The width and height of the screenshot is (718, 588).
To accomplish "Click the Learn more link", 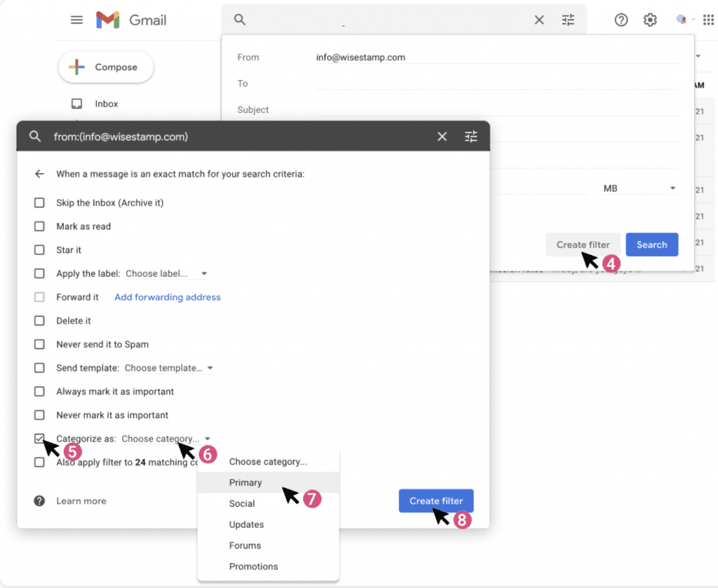I will coord(81,500).
